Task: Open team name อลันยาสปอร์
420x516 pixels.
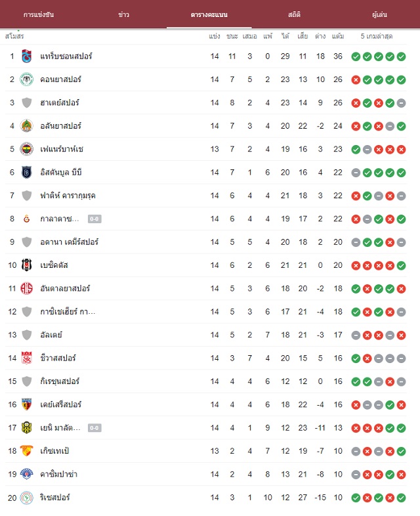Action: coord(60,126)
